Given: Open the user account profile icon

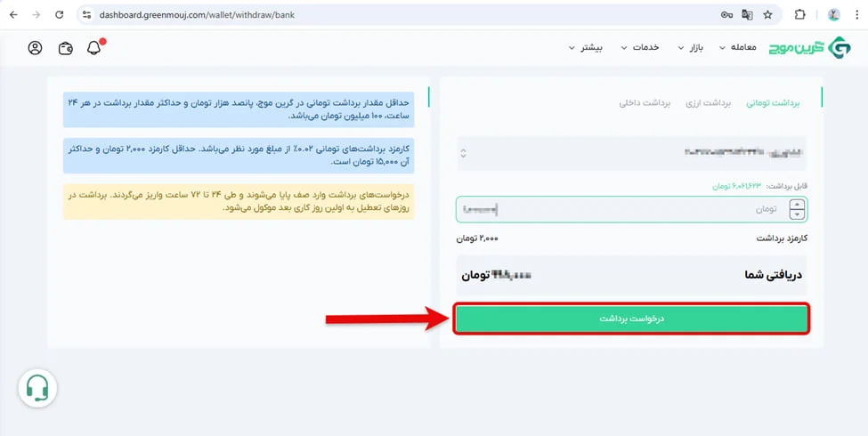Looking at the screenshot, I should [x=35, y=47].
